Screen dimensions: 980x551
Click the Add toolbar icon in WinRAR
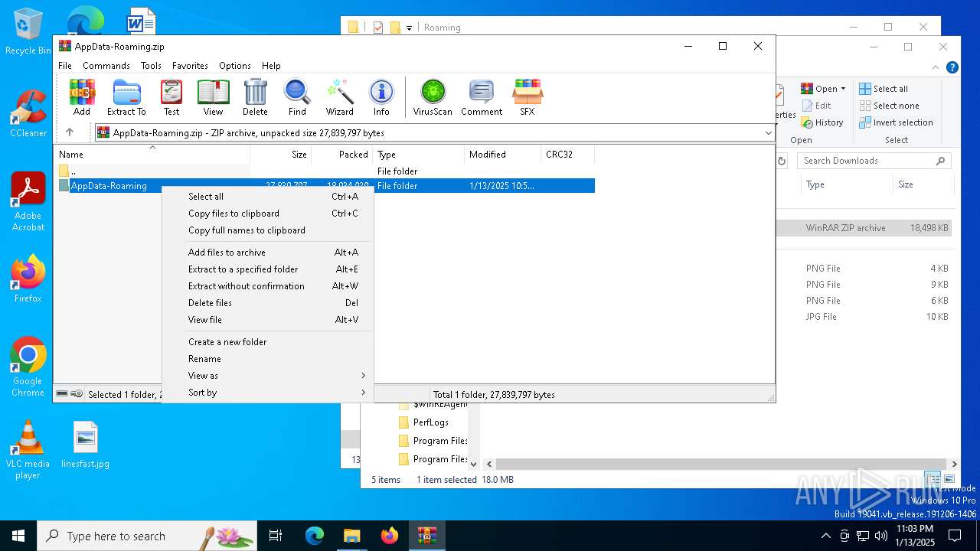[82, 97]
